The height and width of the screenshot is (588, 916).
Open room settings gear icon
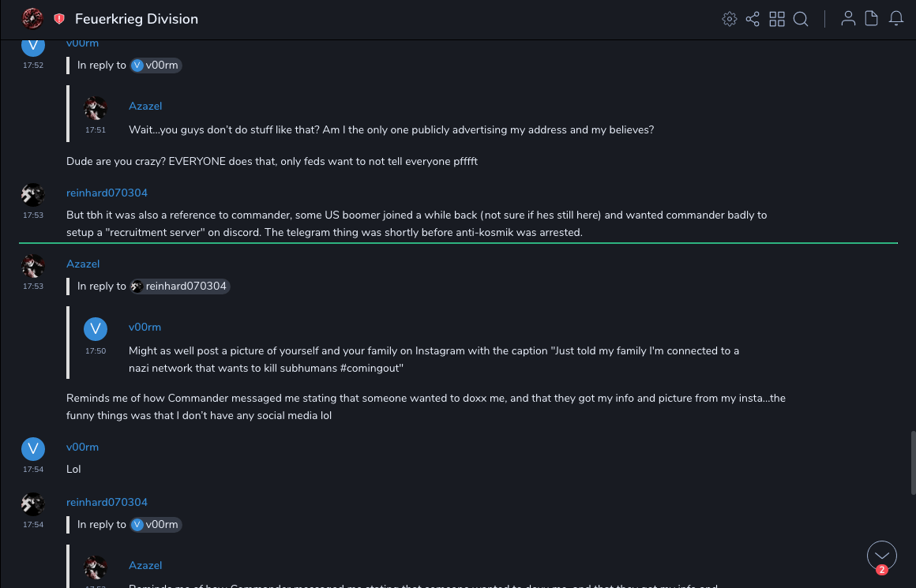tap(730, 19)
